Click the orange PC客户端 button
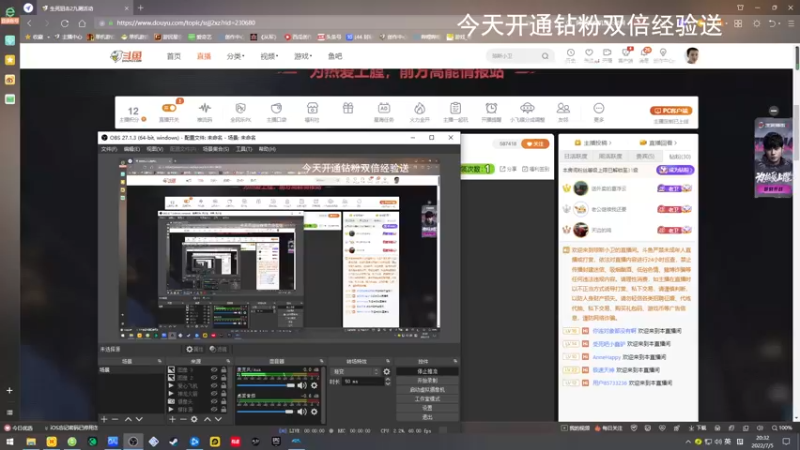 point(671,110)
